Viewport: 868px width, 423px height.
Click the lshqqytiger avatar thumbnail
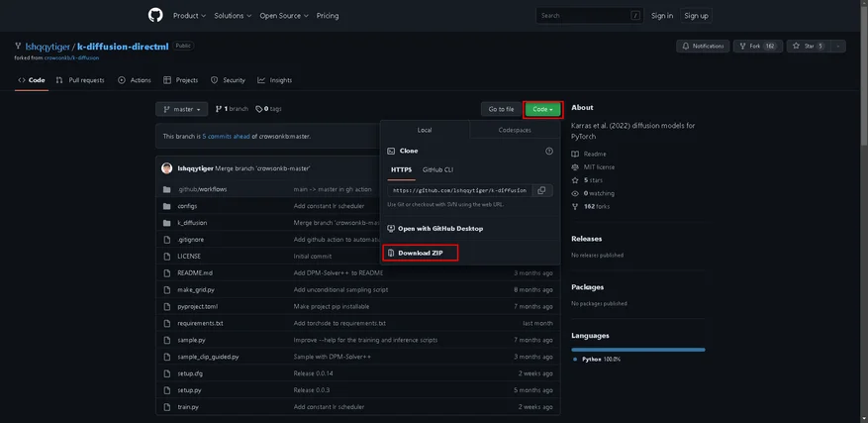point(166,168)
